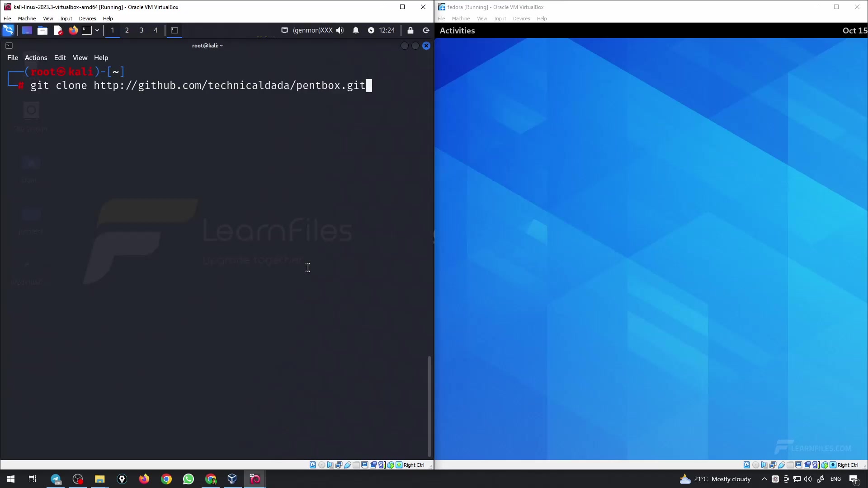Open Google Chrome from Windows taskbar
868x488 pixels.
(166, 479)
